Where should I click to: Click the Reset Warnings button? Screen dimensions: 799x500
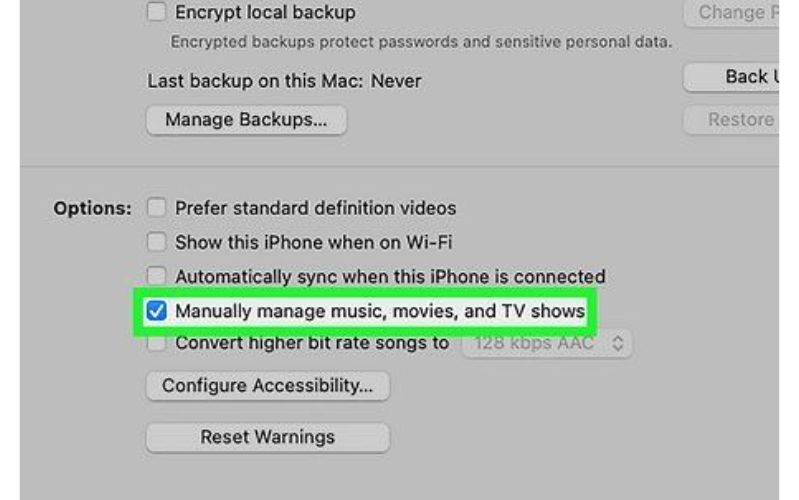point(268,437)
